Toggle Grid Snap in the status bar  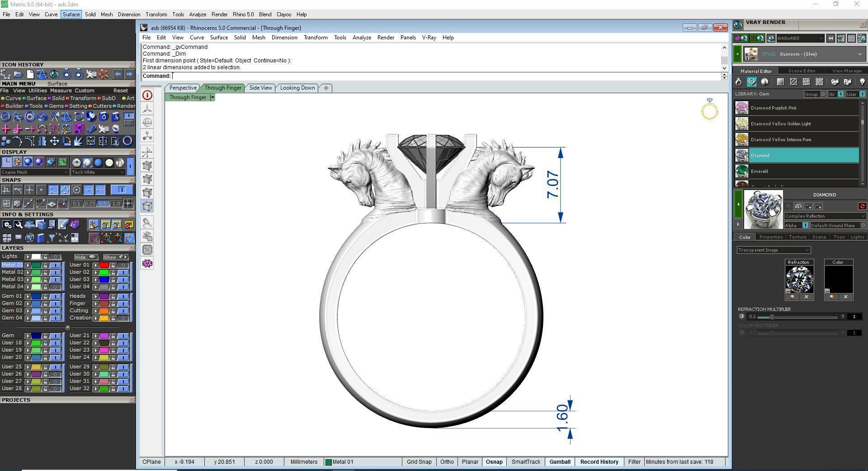pos(419,462)
